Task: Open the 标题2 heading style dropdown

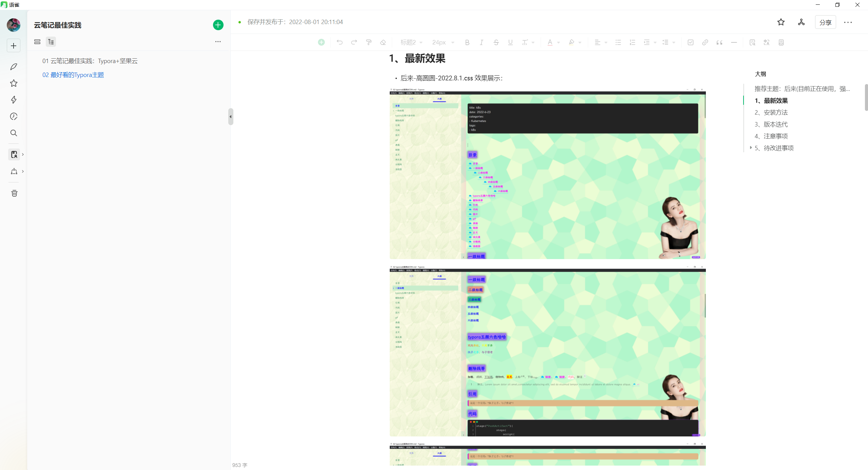Action: (411, 42)
